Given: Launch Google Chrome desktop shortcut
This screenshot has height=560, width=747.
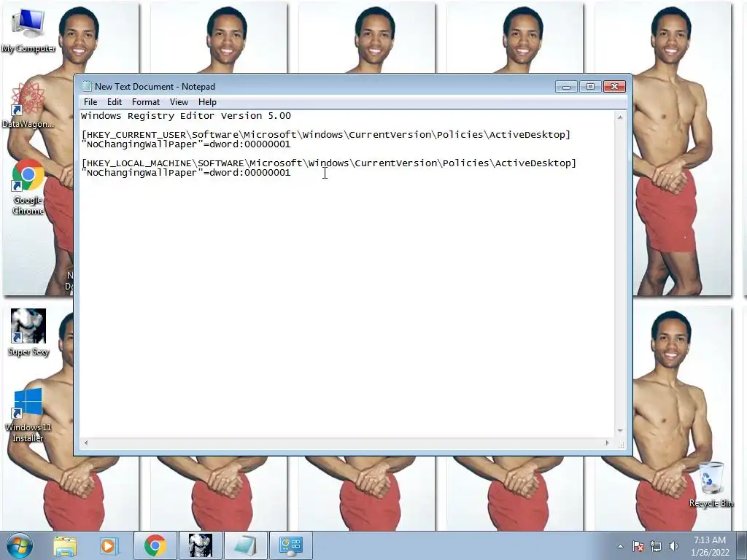Looking at the screenshot, I should [x=28, y=187].
